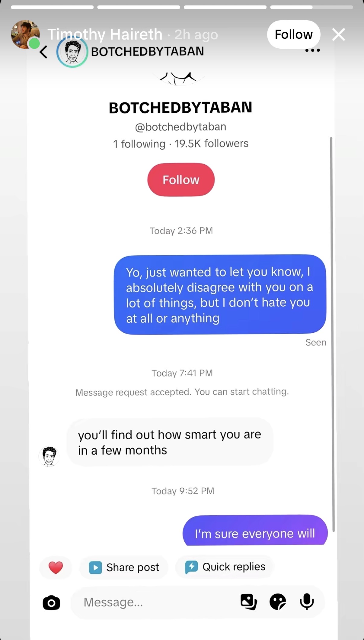Tap the red Follow button on profile
Screen dimensions: 364x640
tap(181, 180)
